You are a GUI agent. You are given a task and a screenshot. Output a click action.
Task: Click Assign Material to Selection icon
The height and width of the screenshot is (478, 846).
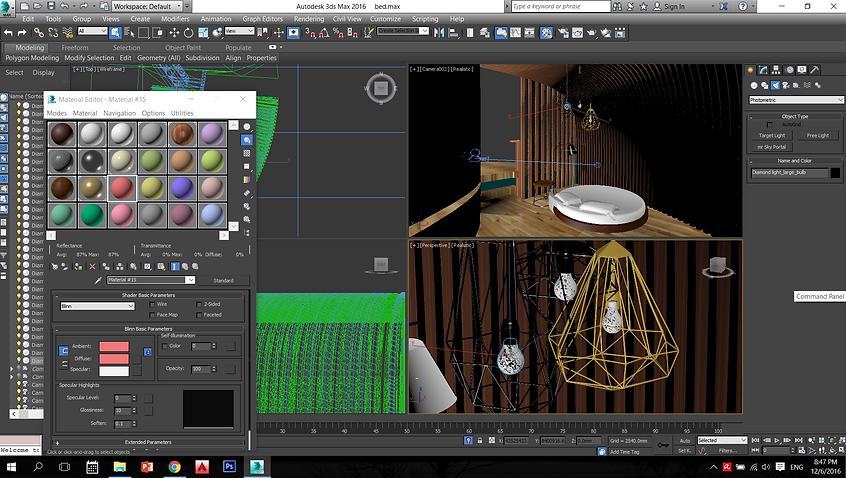pos(78,267)
